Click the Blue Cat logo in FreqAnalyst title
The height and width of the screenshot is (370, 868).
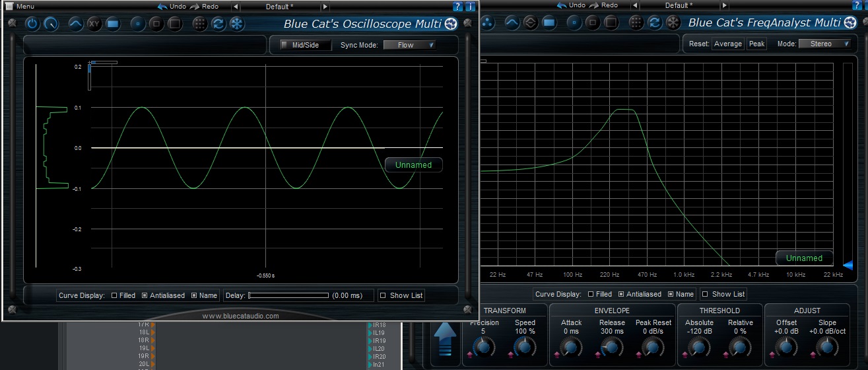click(x=850, y=23)
